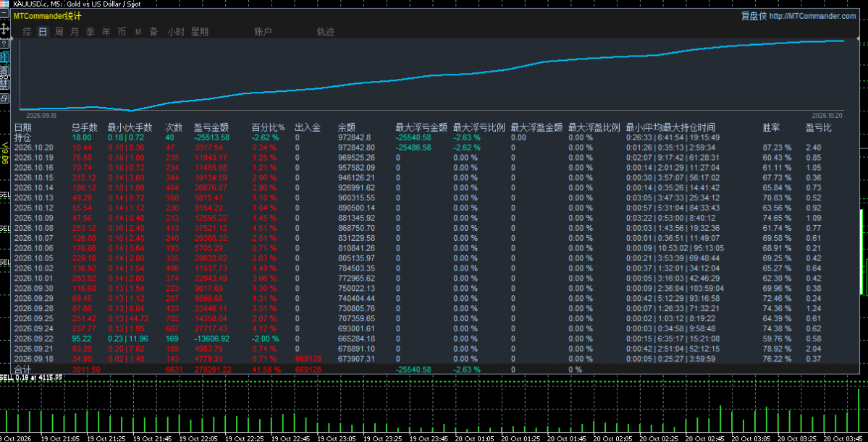Open the question mark help icon
The width and height of the screenshot is (868, 442).
pos(4,43)
